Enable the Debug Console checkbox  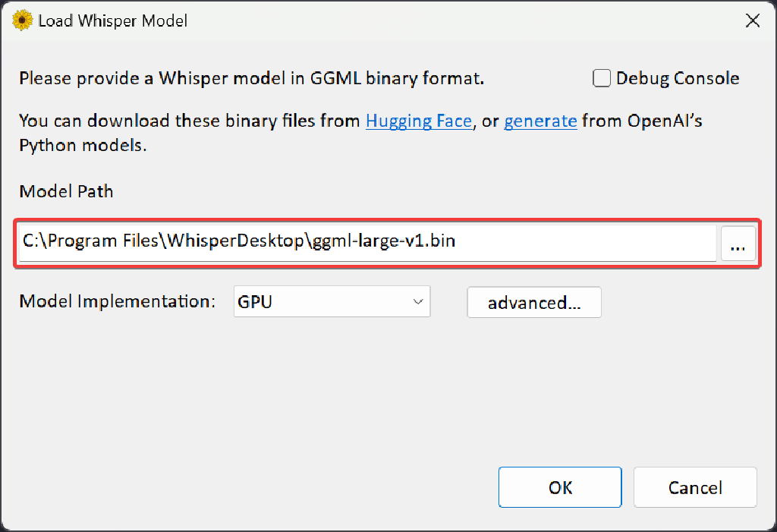602,78
